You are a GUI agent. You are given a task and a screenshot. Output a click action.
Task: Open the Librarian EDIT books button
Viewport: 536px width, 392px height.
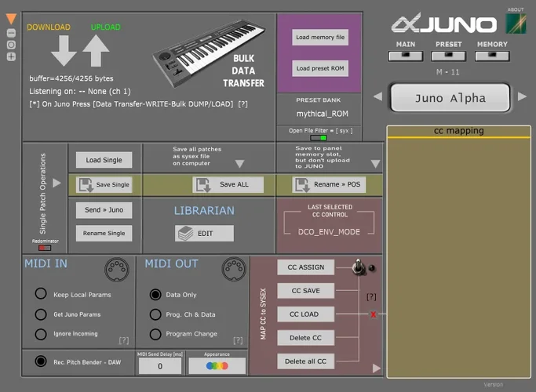tap(204, 234)
